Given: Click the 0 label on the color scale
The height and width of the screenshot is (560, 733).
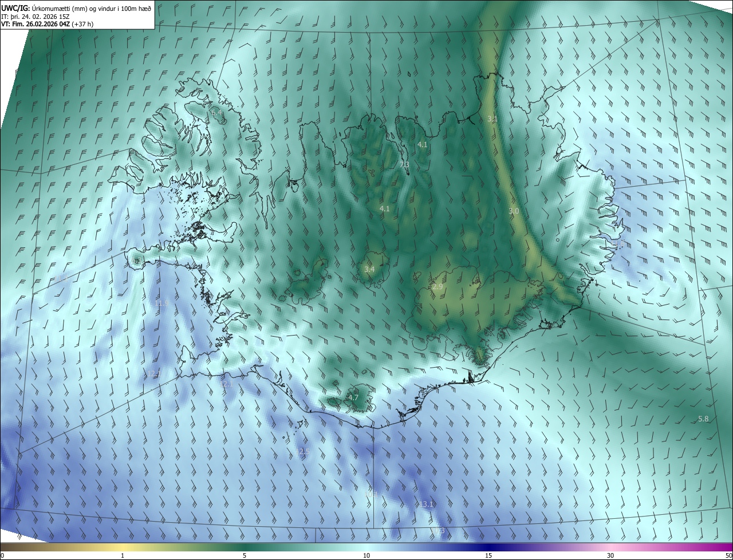Looking at the screenshot, I should point(2,555).
